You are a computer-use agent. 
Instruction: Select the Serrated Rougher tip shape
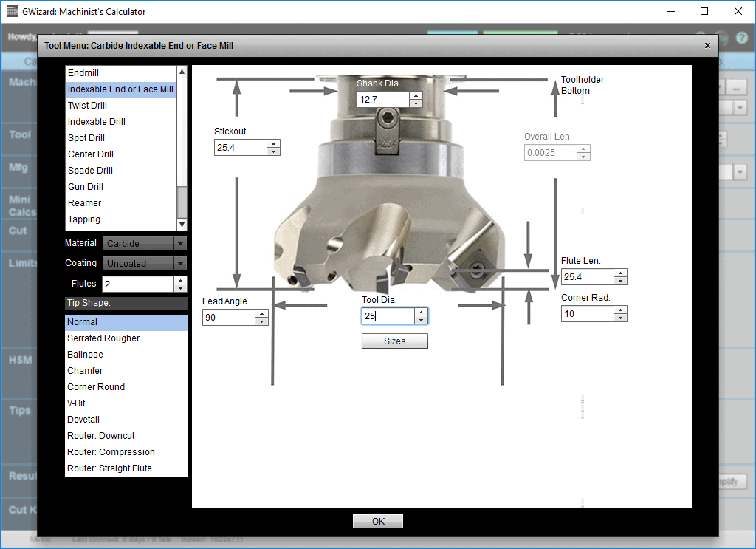tap(103, 338)
